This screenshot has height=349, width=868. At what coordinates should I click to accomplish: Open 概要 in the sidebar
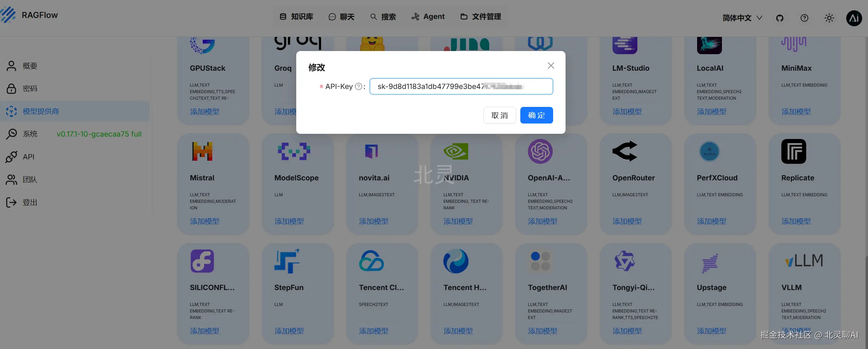pos(75,66)
